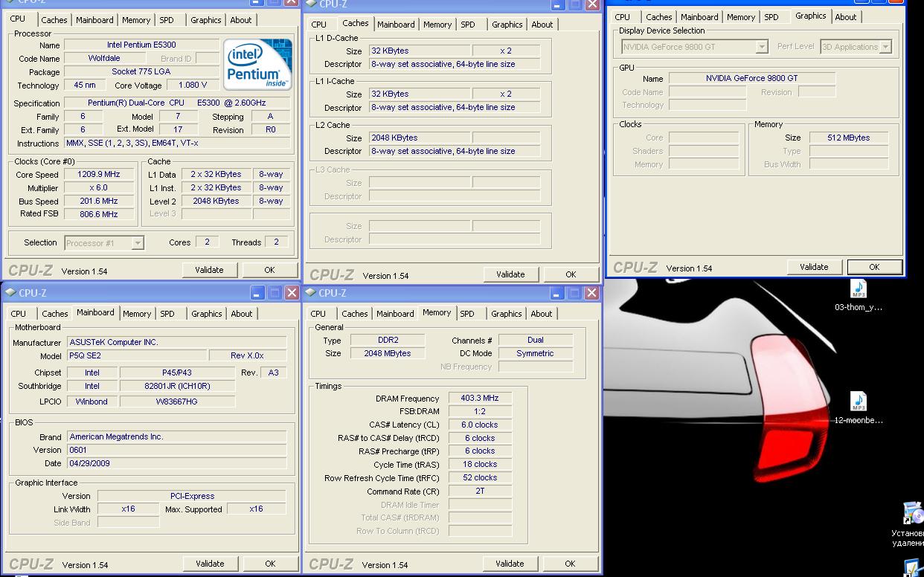Viewport: 924px width, 577px height.
Task: Click the CPU-Z title icon of Caches window
Action: (311, 4)
